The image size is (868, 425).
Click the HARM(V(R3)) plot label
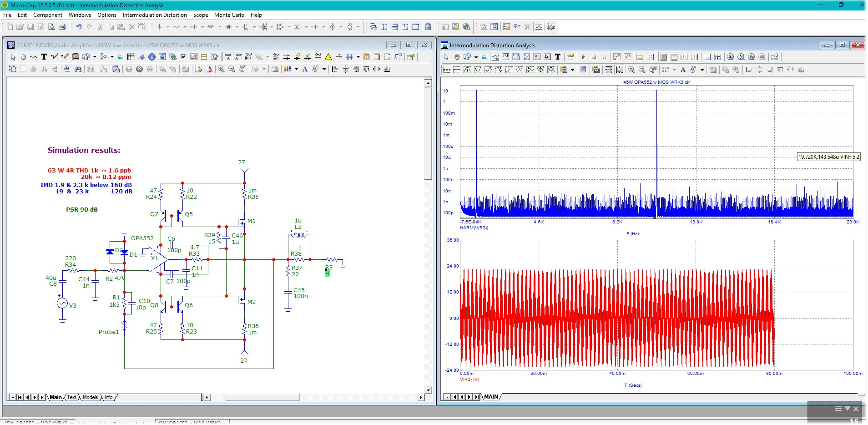(474, 228)
